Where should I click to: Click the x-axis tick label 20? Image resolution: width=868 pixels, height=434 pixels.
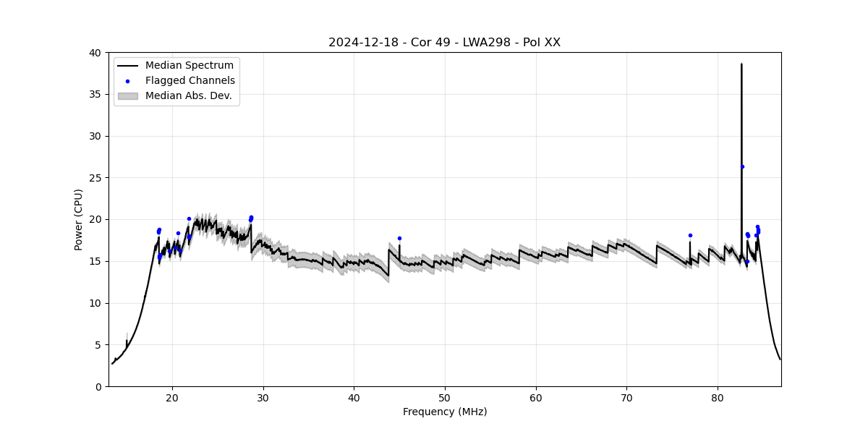172,397
